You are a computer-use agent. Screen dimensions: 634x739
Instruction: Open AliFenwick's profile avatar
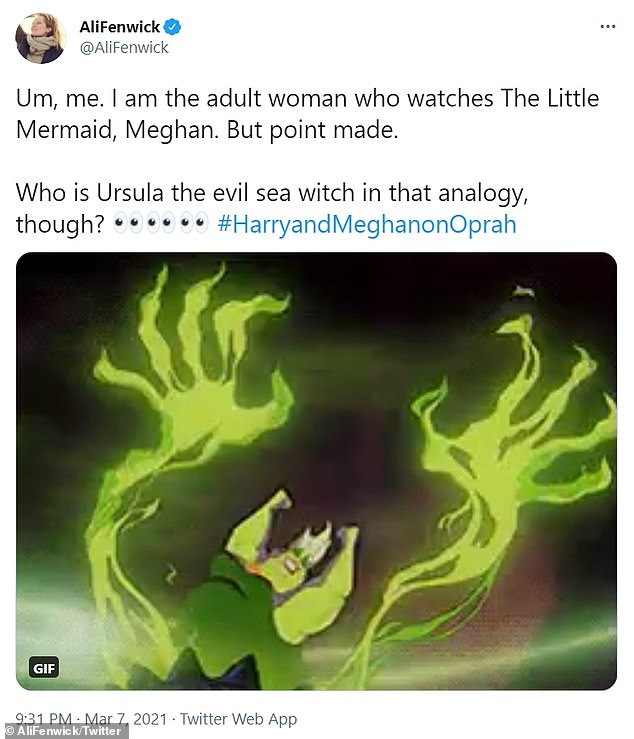(x=40, y=38)
